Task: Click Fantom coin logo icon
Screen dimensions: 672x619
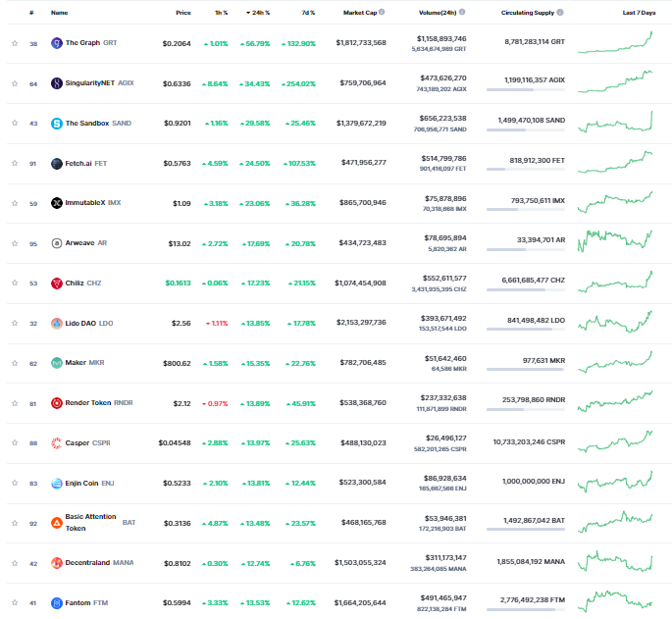Action: click(x=57, y=603)
